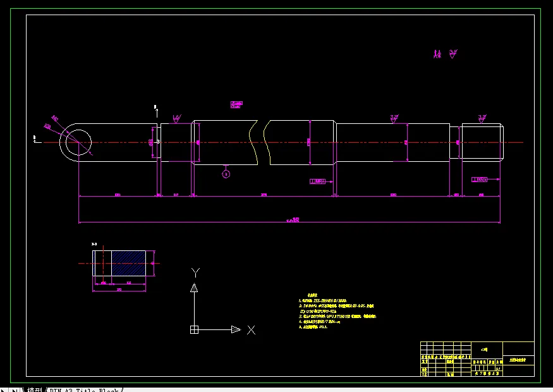This screenshot has height=392, width=553.
Task: Select the tolerance frame near the threaded end
Action: tap(479, 180)
